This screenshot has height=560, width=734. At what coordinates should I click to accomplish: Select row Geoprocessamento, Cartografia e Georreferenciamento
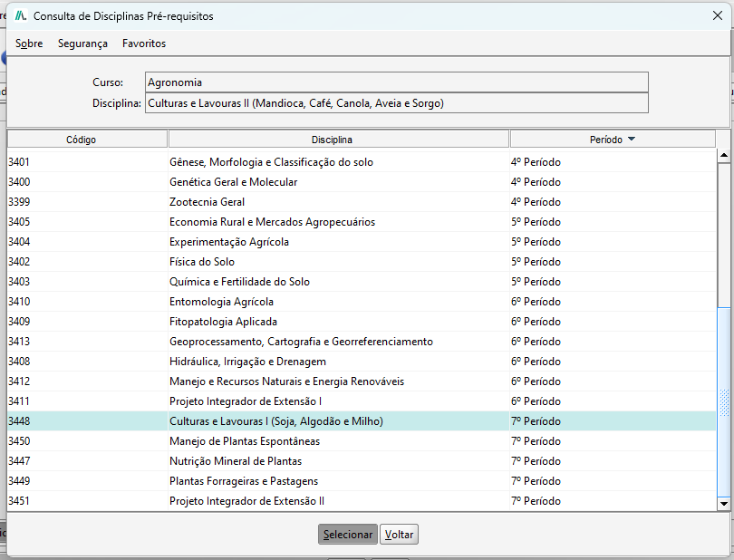362,342
